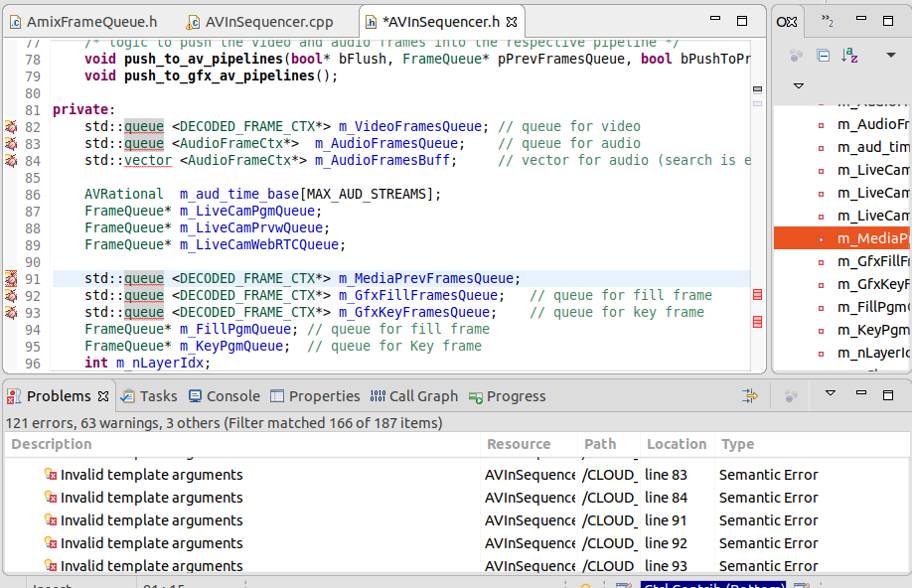Screen dimensions: 912x588
Task: Click the error marker on line 91
Action: [11, 278]
